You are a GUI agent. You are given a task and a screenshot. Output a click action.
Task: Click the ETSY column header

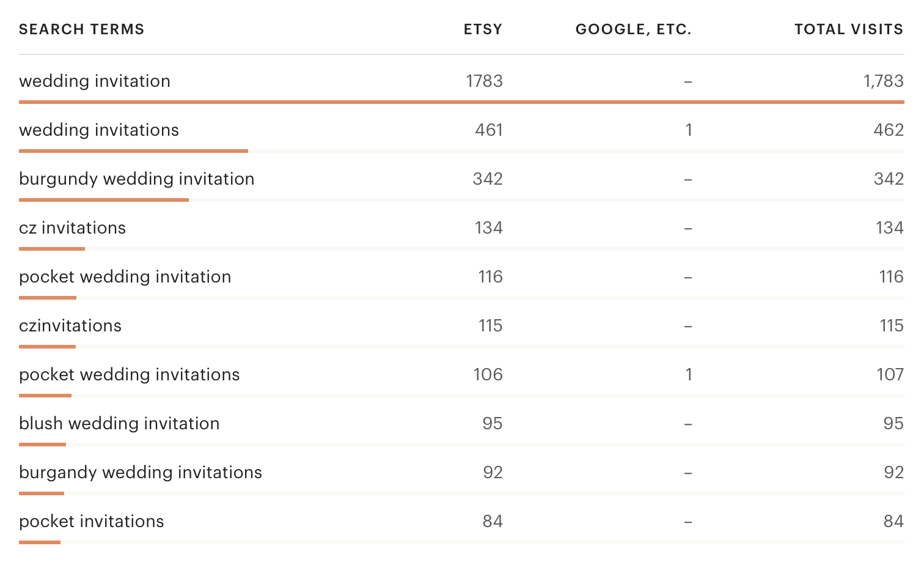[x=483, y=29]
